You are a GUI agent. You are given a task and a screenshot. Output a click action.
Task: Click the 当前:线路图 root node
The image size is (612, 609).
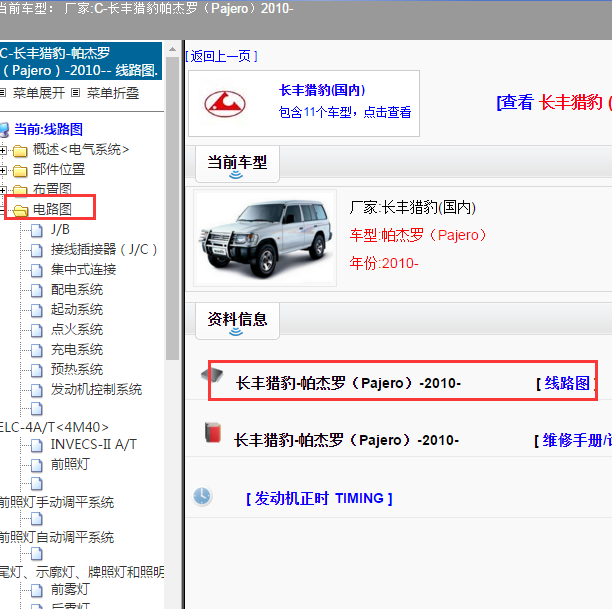point(48,129)
